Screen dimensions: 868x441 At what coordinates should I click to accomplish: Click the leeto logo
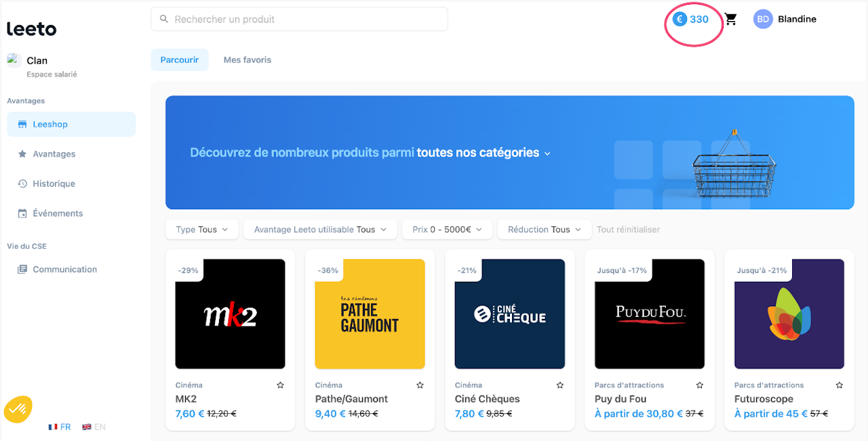[31, 28]
